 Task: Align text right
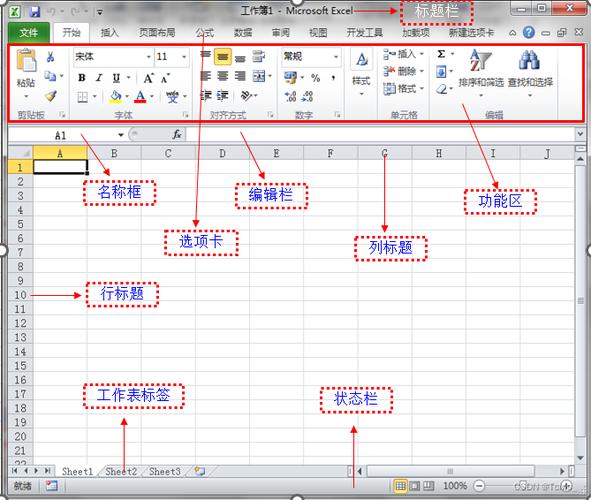[240, 76]
